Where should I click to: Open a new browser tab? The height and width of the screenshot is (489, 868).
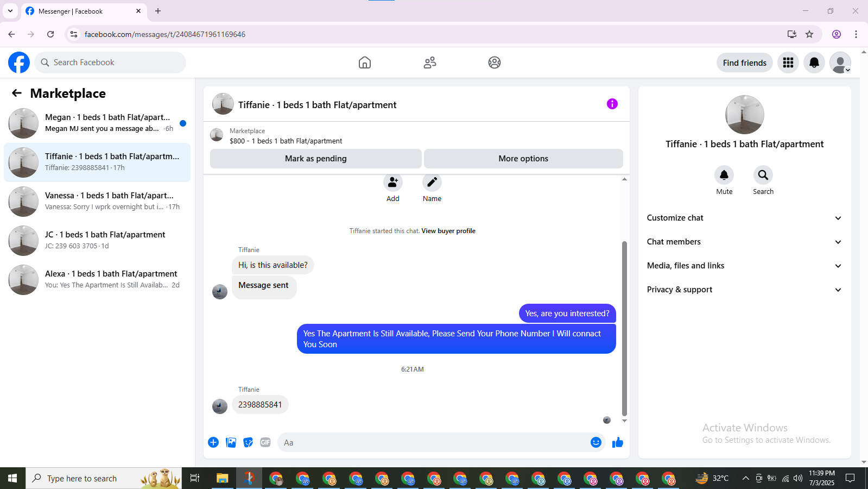tap(158, 11)
